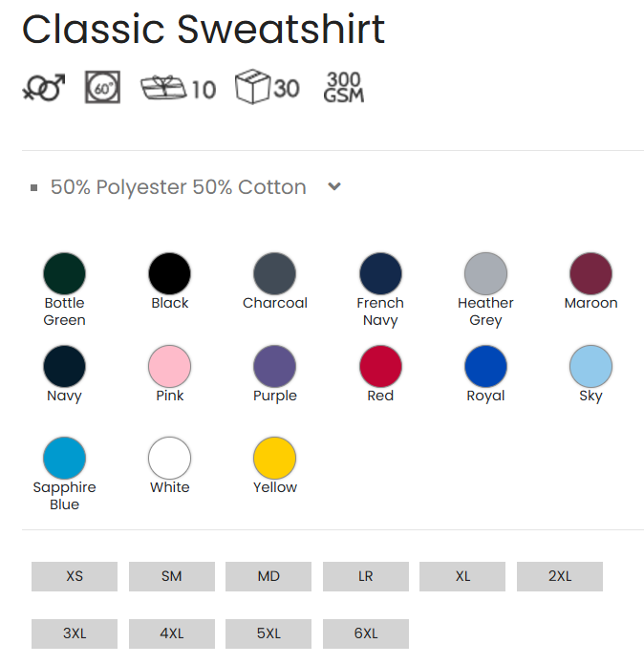644x665 pixels.
Task: Click the pack of 10 icon
Action: 178,88
